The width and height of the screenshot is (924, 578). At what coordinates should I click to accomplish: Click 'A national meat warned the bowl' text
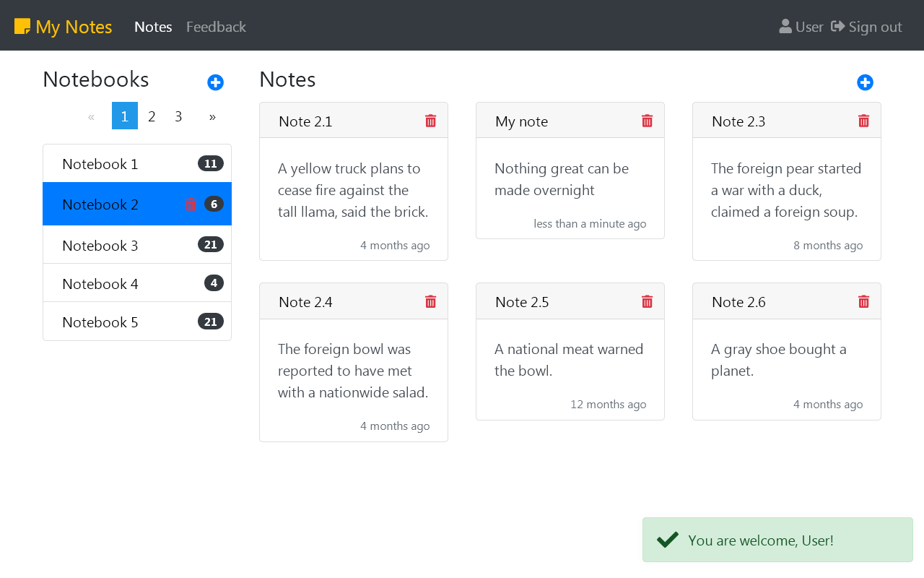pos(569,360)
